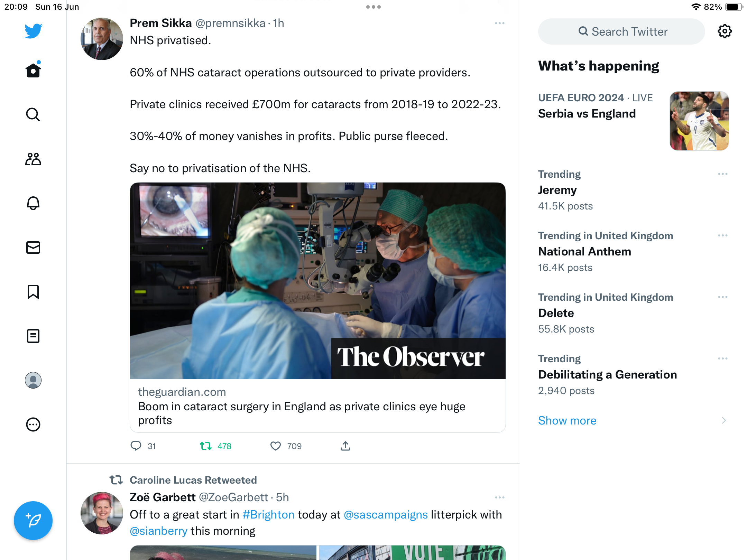Click 'UEFA EURO 2024 · LIVE' label
This screenshot has height=560, width=747.
click(596, 98)
